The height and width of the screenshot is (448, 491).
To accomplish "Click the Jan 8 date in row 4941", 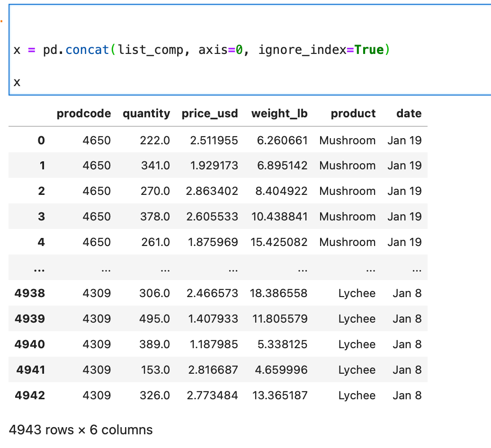I will [x=406, y=369].
